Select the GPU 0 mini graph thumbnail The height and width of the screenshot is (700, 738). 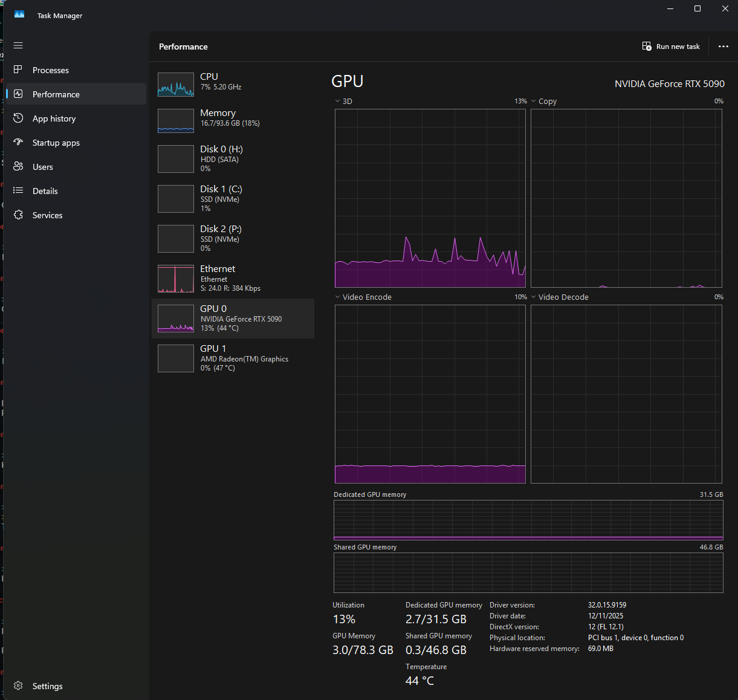[x=176, y=319]
